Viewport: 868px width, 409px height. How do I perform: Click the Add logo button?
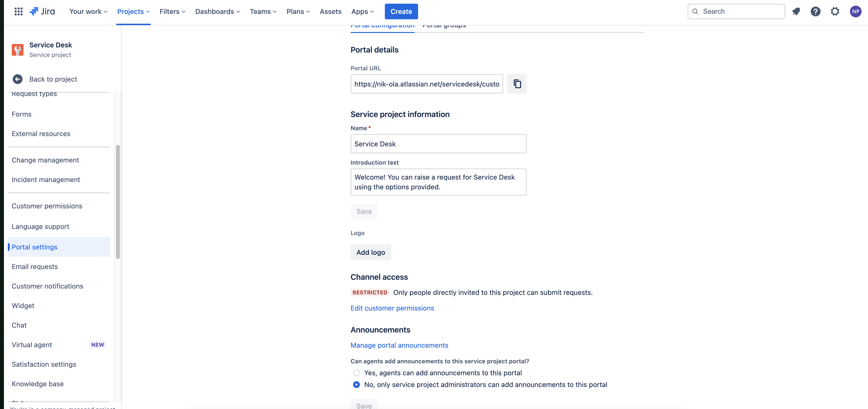click(x=370, y=252)
